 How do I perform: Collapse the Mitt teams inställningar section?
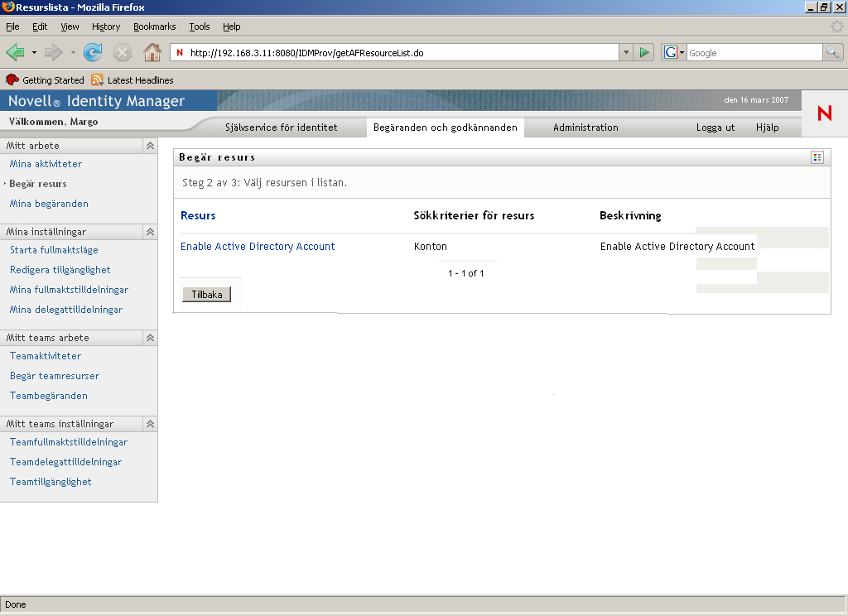151,423
